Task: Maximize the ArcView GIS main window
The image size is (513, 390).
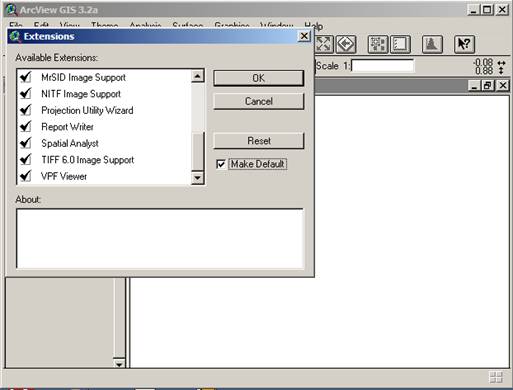Action: click(487, 10)
